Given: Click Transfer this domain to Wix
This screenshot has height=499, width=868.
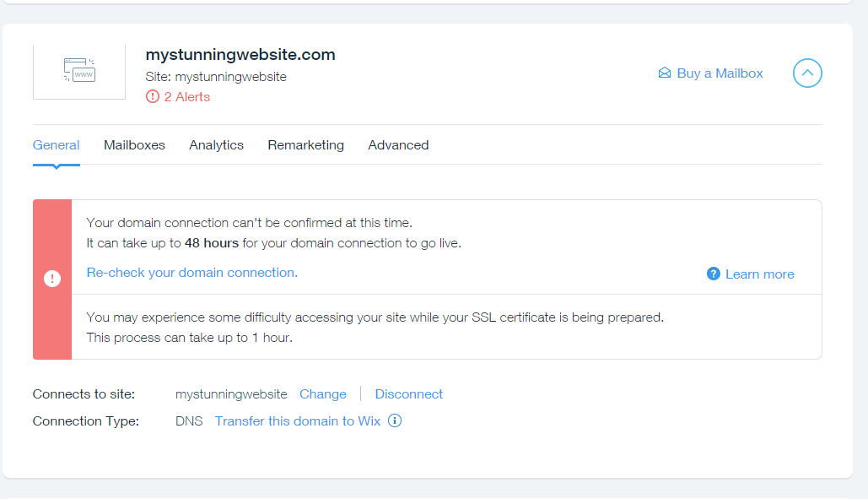Looking at the screenshot, I should point(298,421).
